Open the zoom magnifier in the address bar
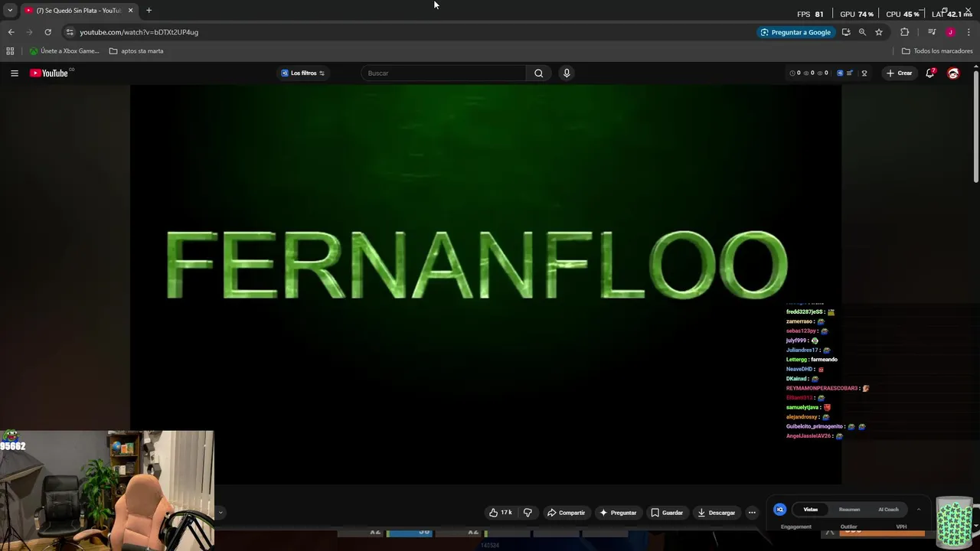 862,32
